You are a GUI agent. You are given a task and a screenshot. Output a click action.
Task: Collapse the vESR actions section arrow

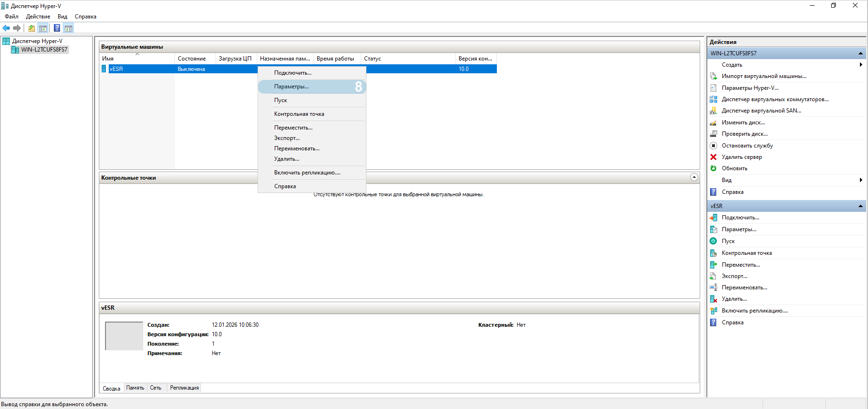[x=860, y=206]
